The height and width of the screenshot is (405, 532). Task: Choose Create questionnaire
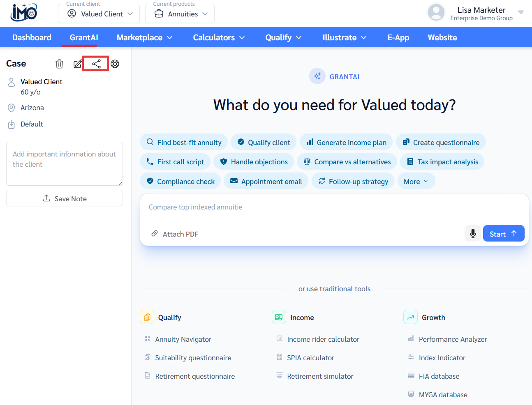441,142
